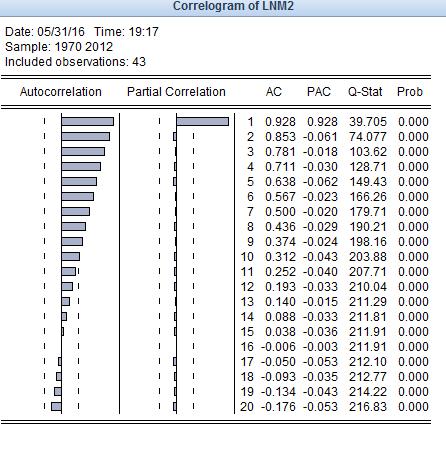Image resolution: width=446 pixels, height=451 pixels.
Task: Select the Sample: 1970 2012 text
Action: pos(59,47)
